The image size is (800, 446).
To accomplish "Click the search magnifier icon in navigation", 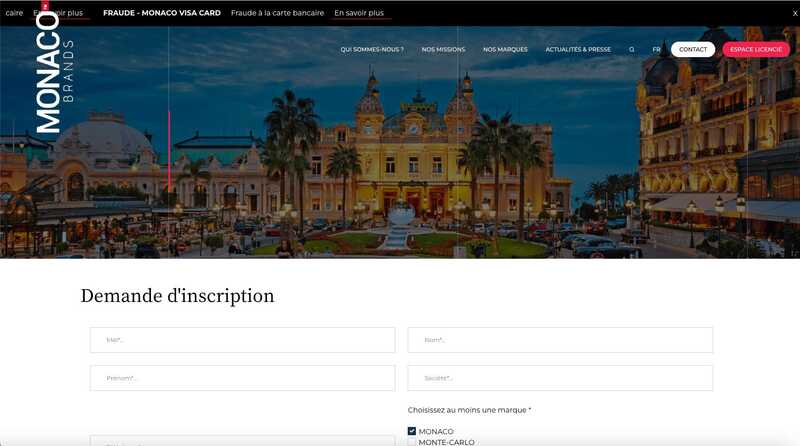I will coord(632,49).
